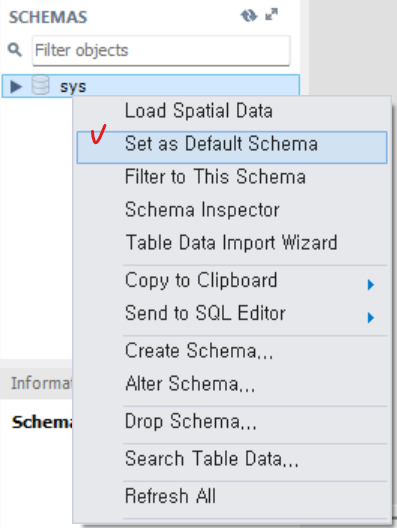Switch to the Information tab

41,383
